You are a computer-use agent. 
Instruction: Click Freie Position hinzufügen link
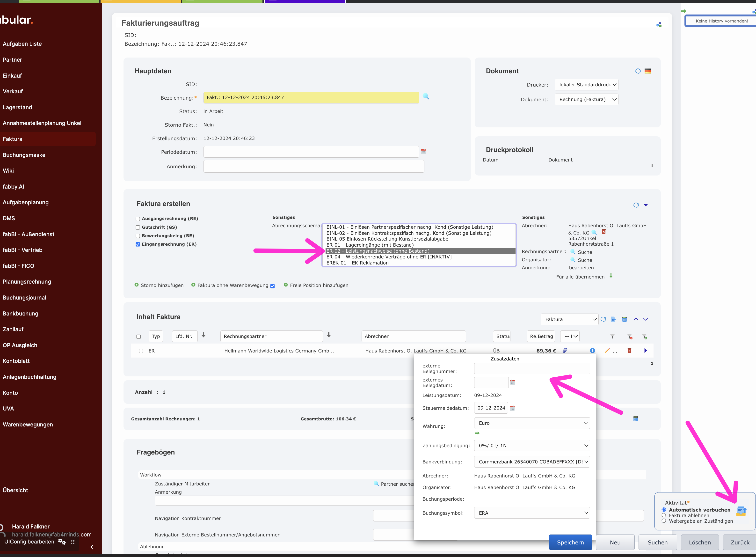(319, 285)
